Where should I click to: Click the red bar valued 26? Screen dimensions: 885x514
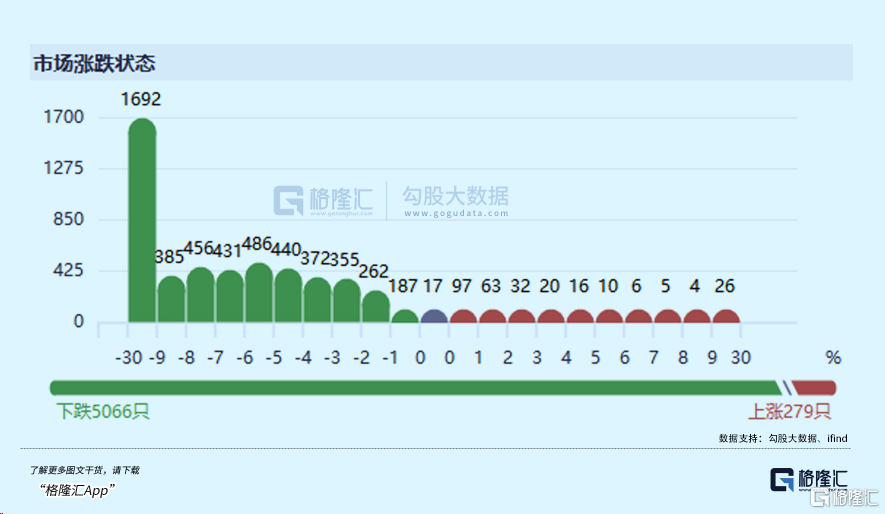[726, 316]
